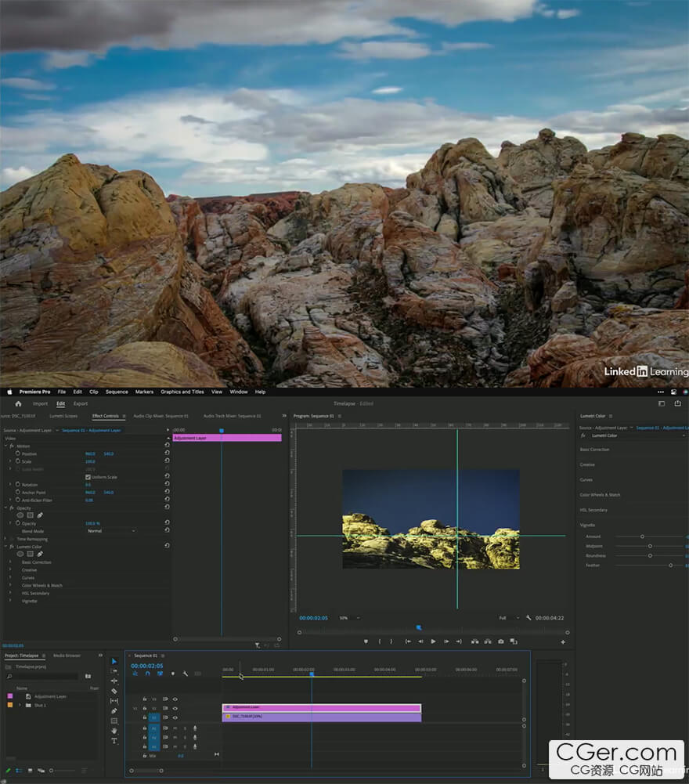Switch to the Media Browser tab
The width and height of the screenshot is (689, 784).
click(67, 656)
